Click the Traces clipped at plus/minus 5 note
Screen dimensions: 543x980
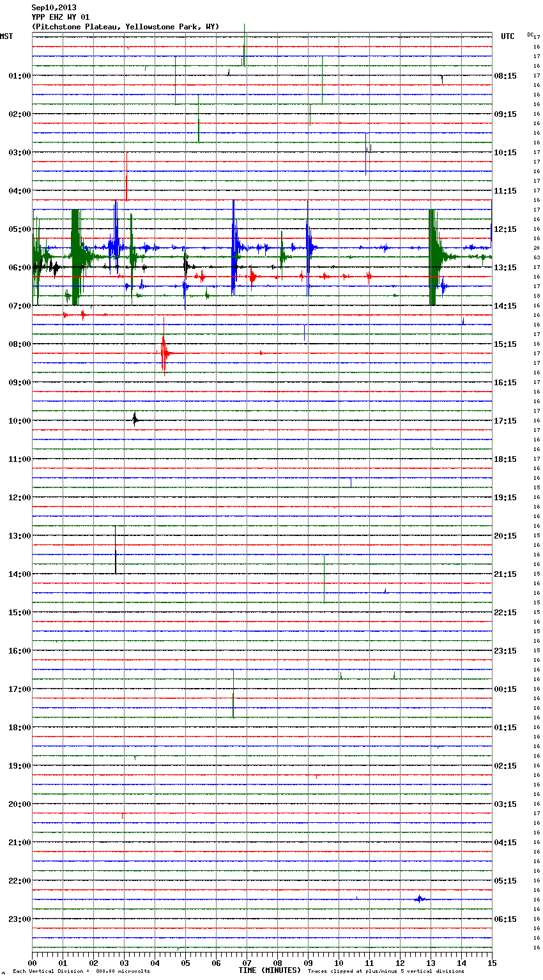pos(386,972)
